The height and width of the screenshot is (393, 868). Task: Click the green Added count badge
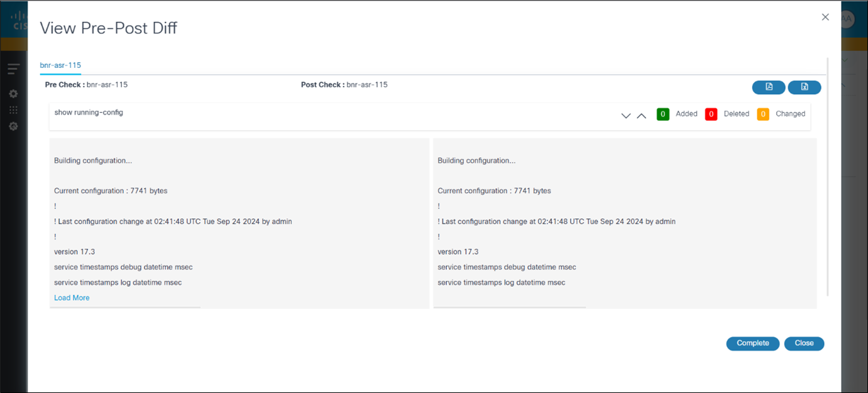click(662, 114)
